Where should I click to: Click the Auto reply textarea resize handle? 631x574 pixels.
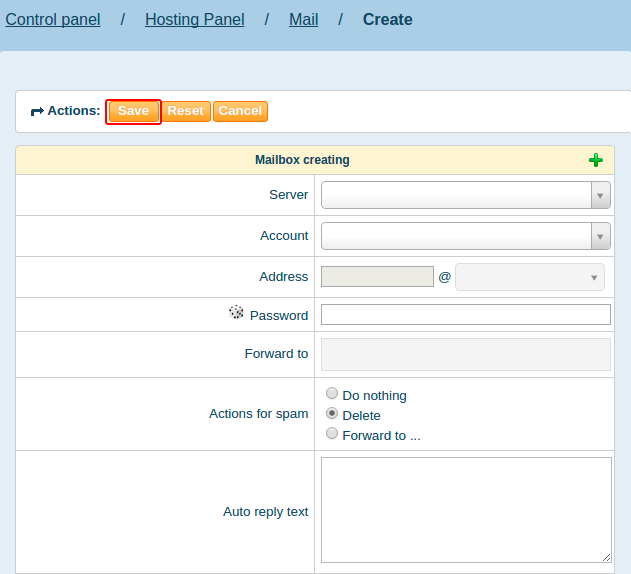[x=606, y=557]
